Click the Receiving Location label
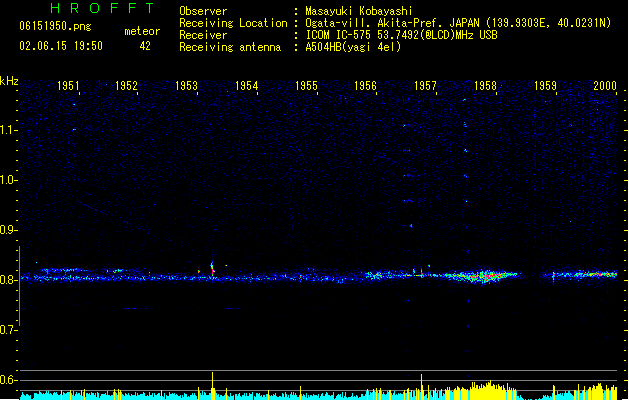 click(233, 23)
